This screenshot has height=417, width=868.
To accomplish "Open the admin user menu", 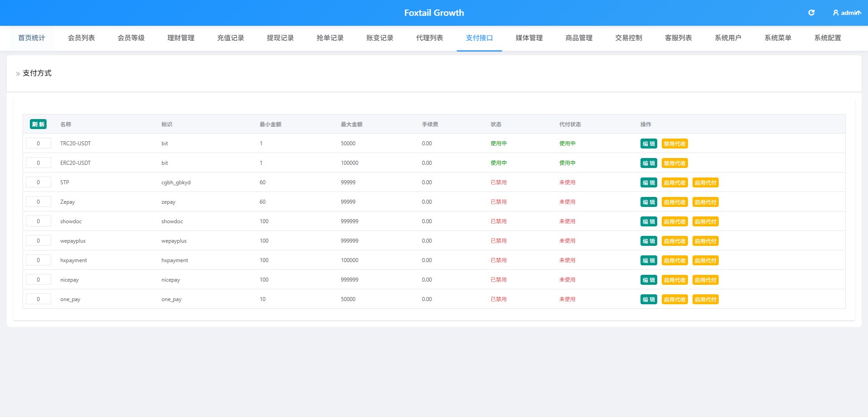I will (x=847, y=13).
